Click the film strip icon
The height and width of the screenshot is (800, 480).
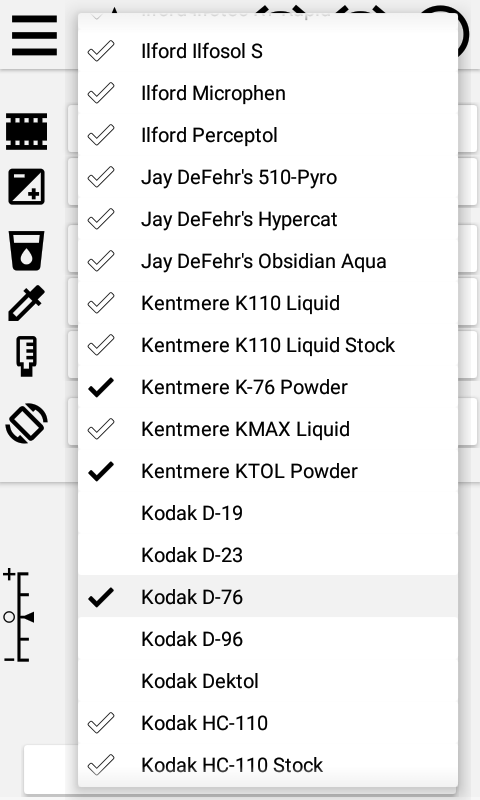click(x=27, y=132)
